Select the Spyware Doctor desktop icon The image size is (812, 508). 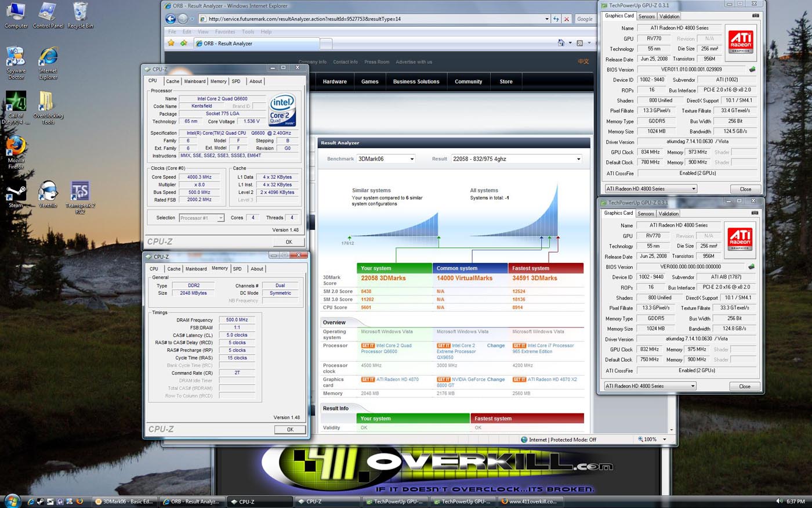tap(16, 63)
